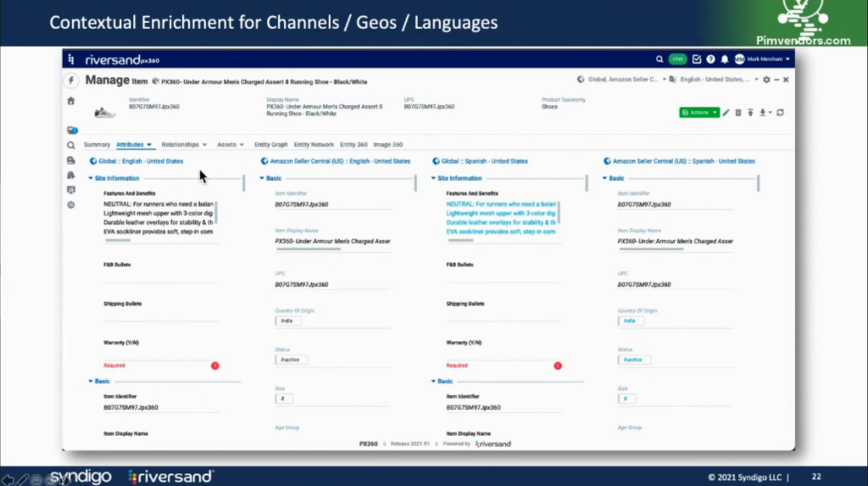Screen dimensions: 868x486
Task: Open the sidebar monitor dashboard icon
Action: [x=71, y=190]
